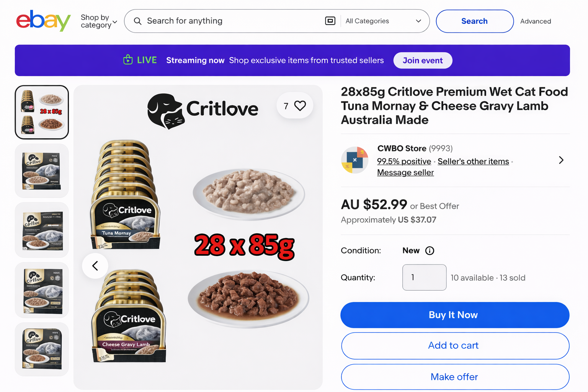Click inside the Quantity field
The height and width of the screenshot is (392, 588).
[x=424, y=277]
